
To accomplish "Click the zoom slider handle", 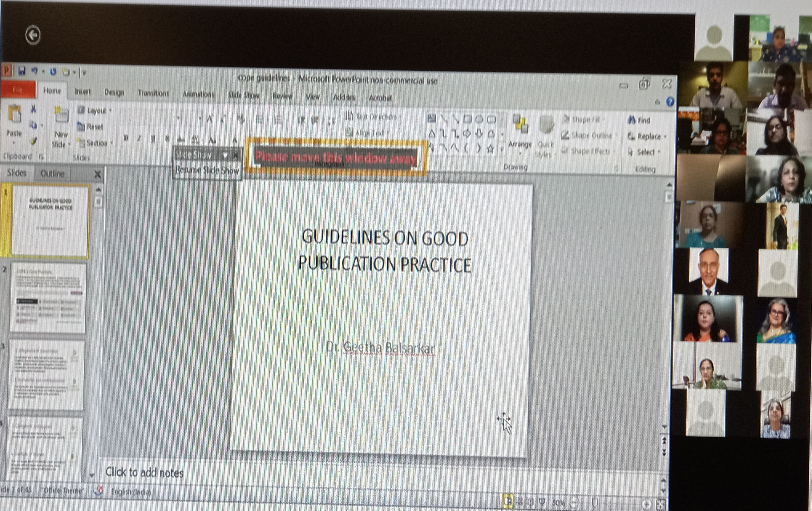I will click(595, 503).
